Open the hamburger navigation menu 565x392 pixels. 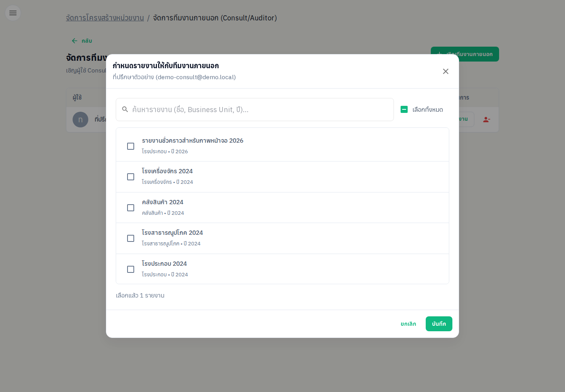coord(13,13)
